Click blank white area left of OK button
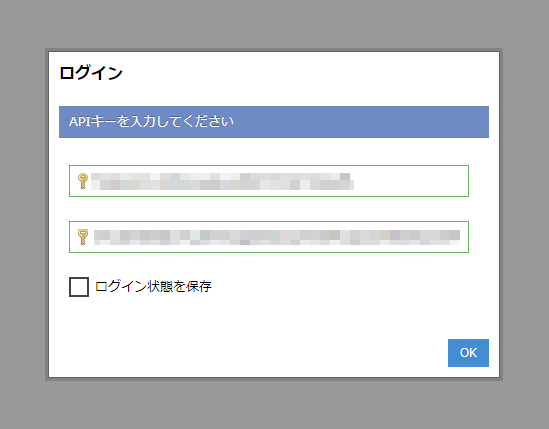549x429 pixels. (x=245, y=353)
